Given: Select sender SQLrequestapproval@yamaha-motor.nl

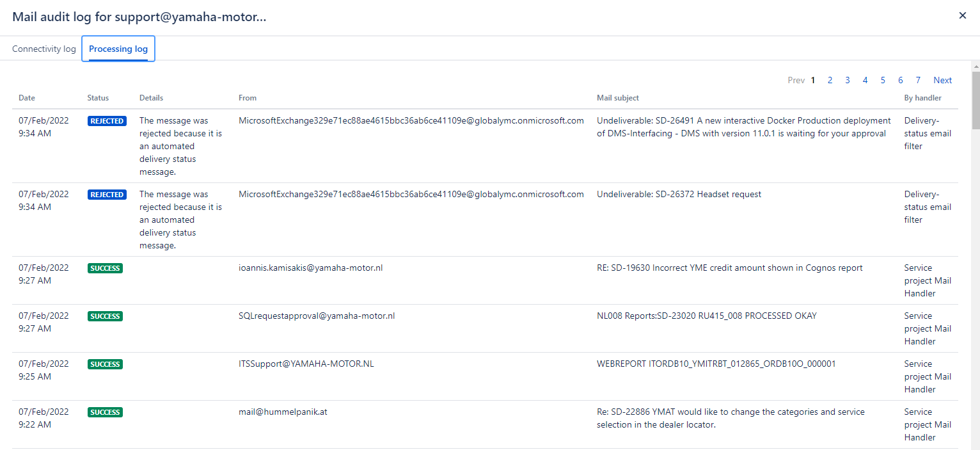Looking at the screenshot, I should [x=317, y=316].
